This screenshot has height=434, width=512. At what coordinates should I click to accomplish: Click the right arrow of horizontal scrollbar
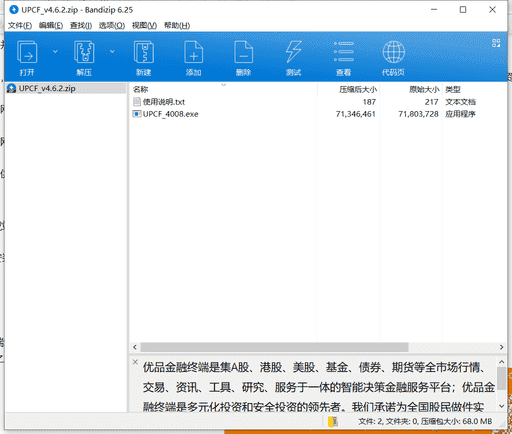point(502,347)
